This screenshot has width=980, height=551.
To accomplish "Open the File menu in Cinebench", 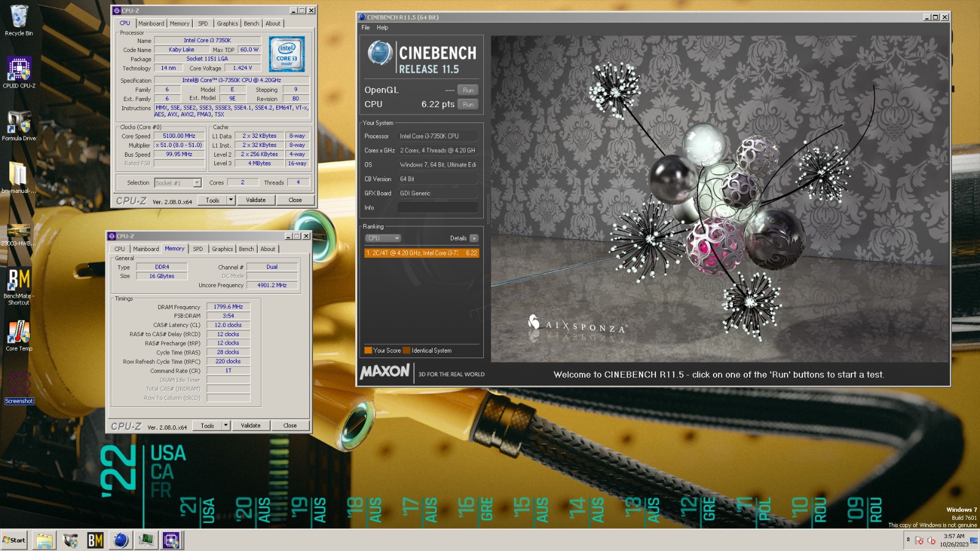I will pyautogui.click(x=366, y=28).
